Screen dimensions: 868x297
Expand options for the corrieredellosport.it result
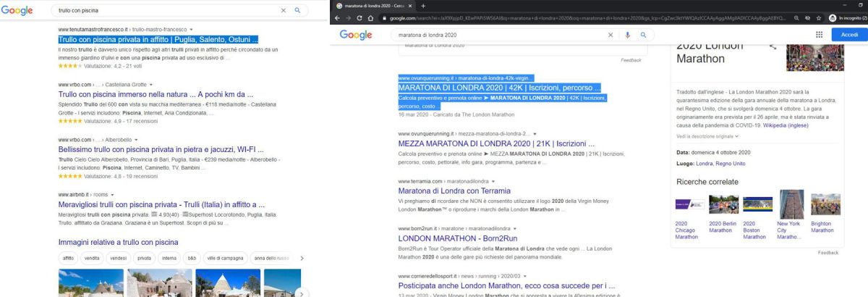point(525,276)
